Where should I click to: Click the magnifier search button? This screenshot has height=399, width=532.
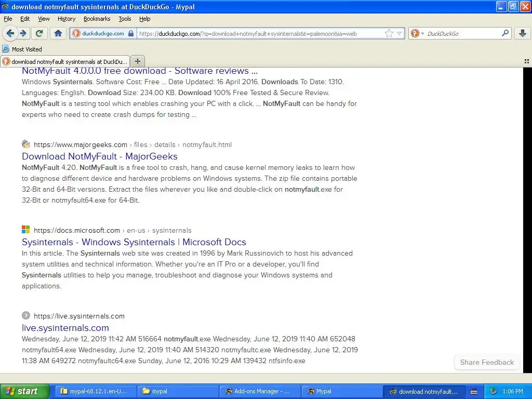(505, 33)
